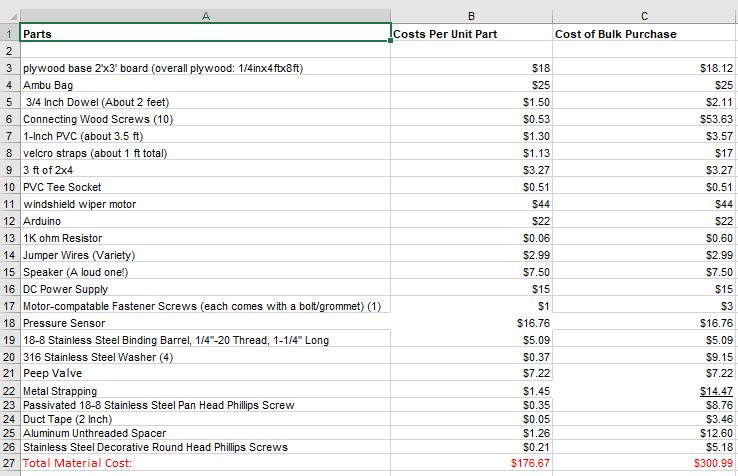Viewport: 738px width, 476px height.
Task: Select the 'Metal Strapping' cell
Action: (205, 390)
